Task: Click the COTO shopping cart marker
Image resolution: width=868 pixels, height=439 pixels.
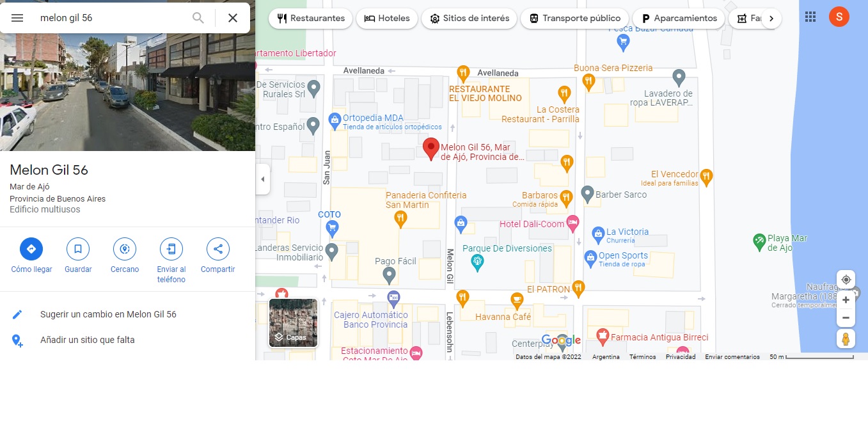Action: pos(332,228)
